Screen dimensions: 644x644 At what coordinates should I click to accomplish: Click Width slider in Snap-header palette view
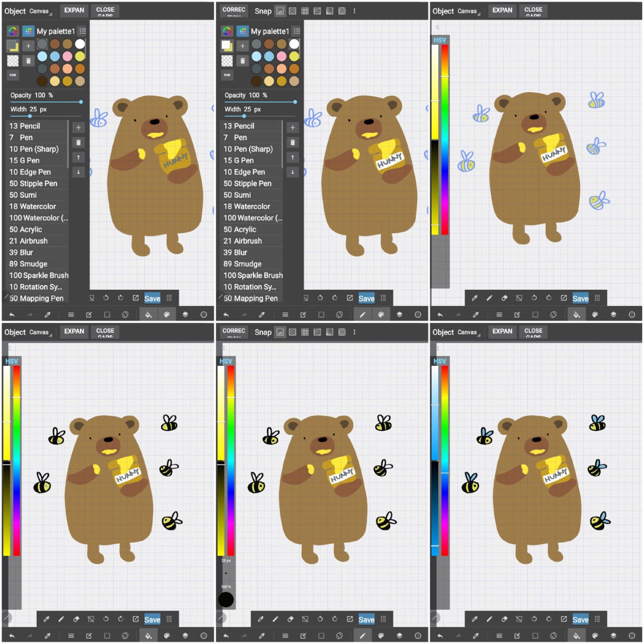pos(260,116)
